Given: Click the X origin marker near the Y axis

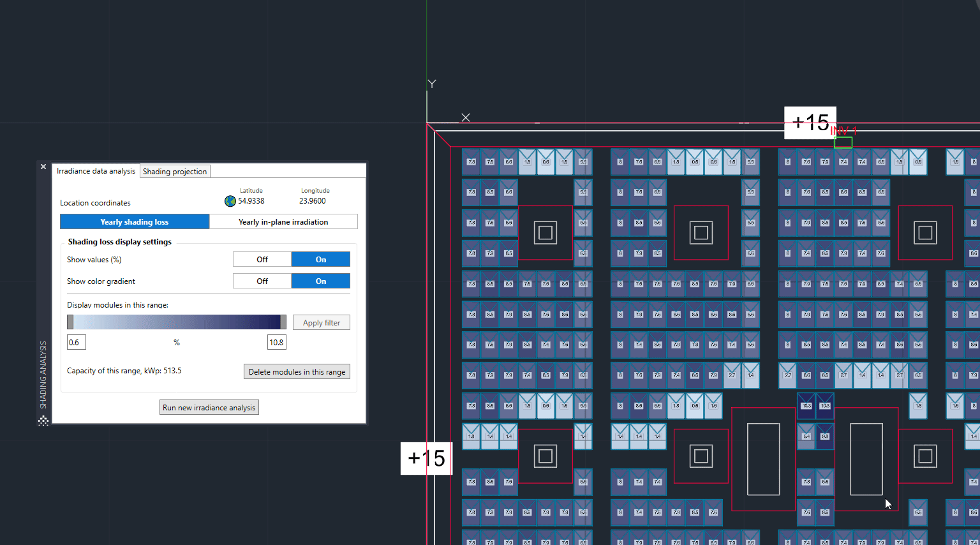Looking at the screenshot, I should (x=465, y=117).
